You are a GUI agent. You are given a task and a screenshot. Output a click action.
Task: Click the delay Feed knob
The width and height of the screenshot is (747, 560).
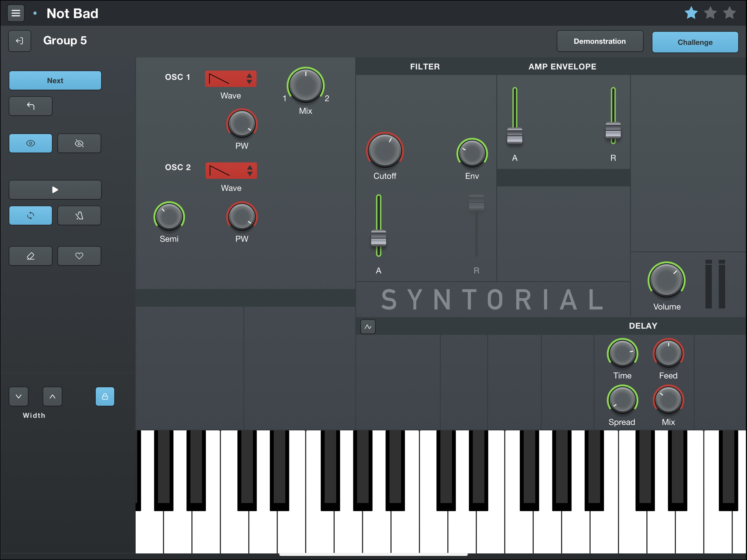point(668,354)
